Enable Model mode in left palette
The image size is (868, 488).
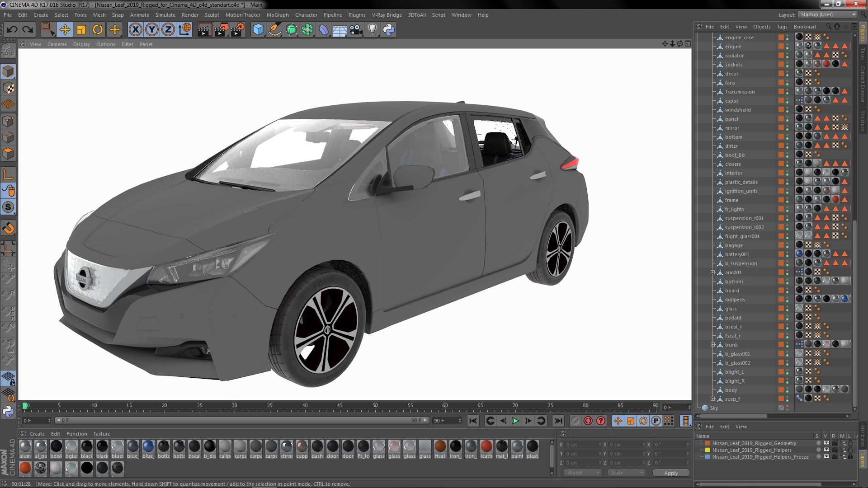point(8,71)
